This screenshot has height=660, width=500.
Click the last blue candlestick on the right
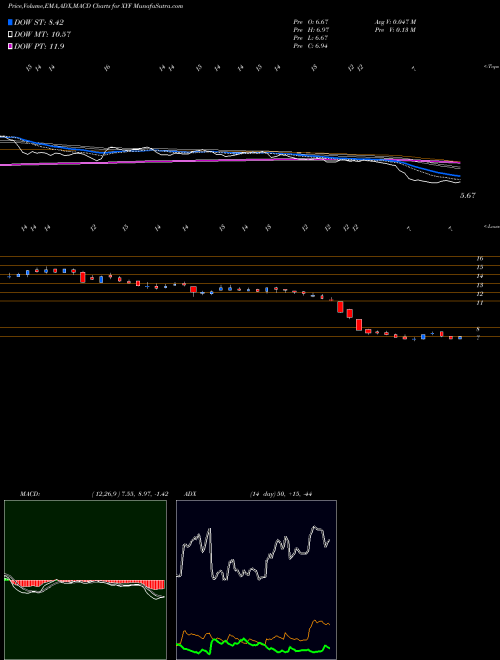(460, 338)
